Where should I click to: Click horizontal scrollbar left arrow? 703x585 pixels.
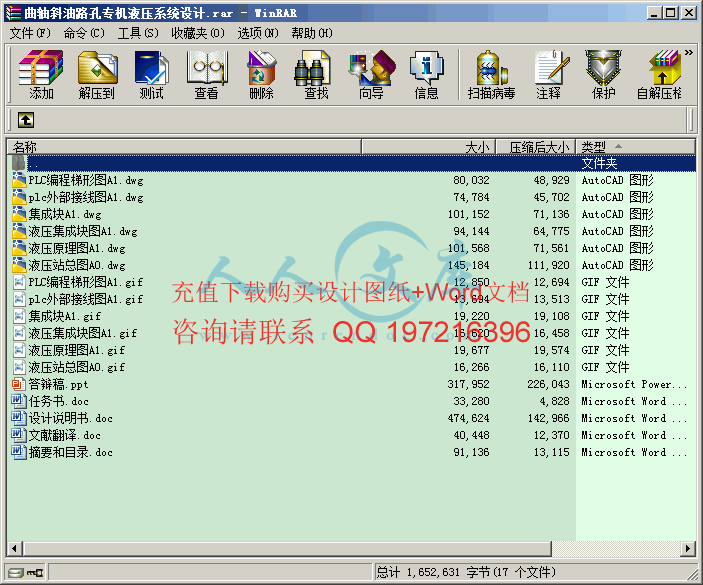click(15, 548)
